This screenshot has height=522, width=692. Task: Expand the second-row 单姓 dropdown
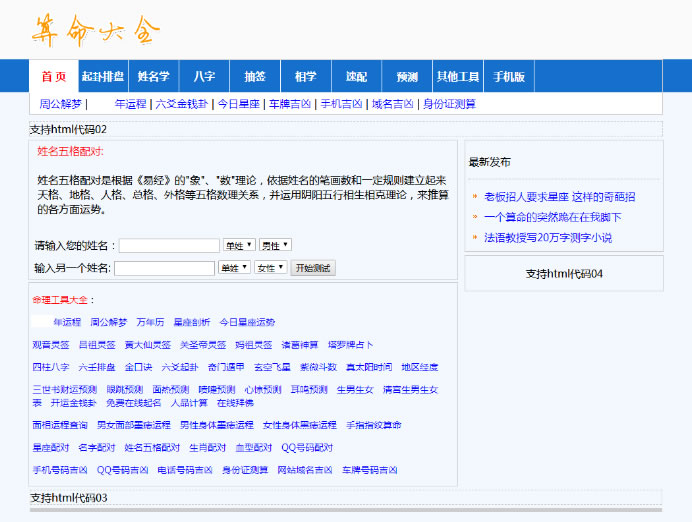tap(234, 268)
